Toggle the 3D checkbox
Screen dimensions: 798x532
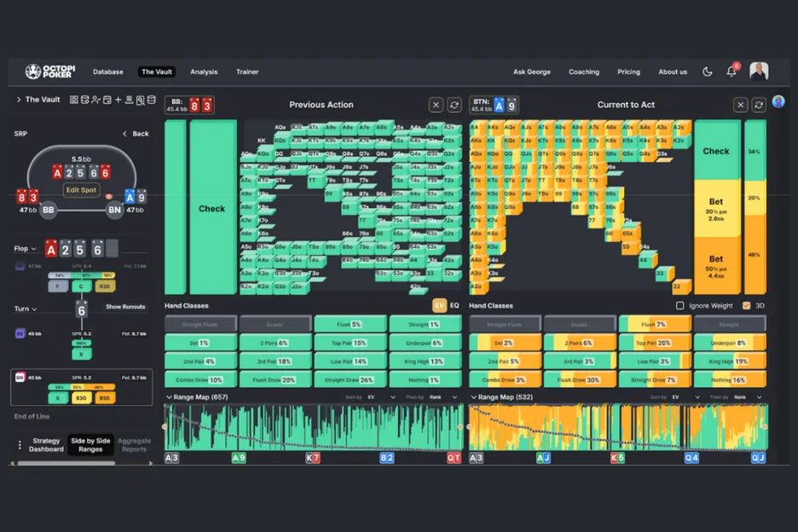pos(747,306)
